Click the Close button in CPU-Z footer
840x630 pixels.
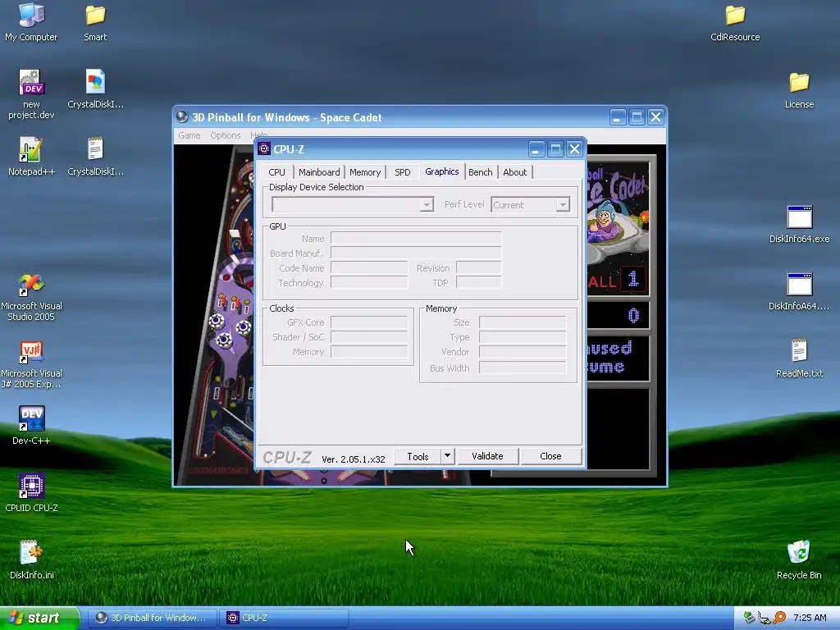click(550, 456)
